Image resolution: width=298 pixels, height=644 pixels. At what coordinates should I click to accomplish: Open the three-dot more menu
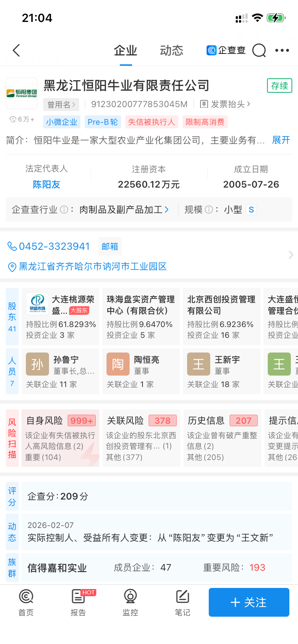click(x=282, y=50)
